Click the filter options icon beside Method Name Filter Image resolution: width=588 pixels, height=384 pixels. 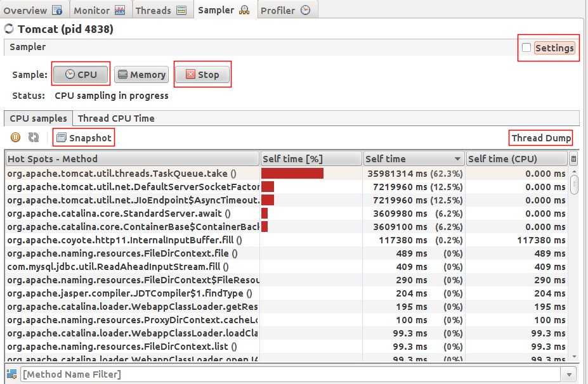point(11,374)
